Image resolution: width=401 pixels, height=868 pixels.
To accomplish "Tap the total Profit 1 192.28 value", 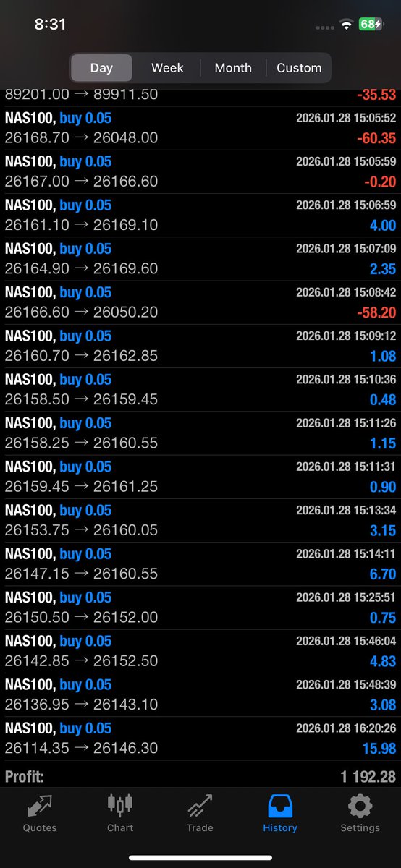I will pos(368,777).
